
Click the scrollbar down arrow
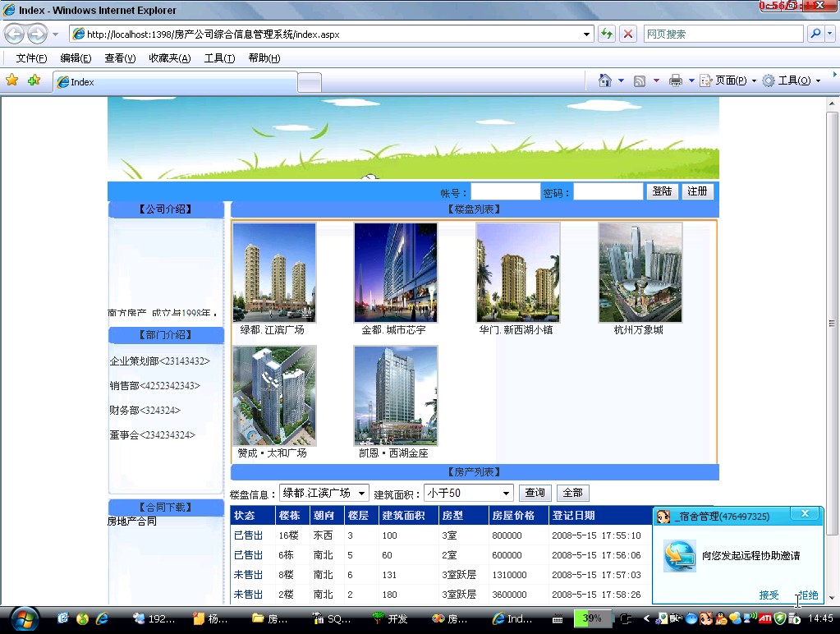832,598
